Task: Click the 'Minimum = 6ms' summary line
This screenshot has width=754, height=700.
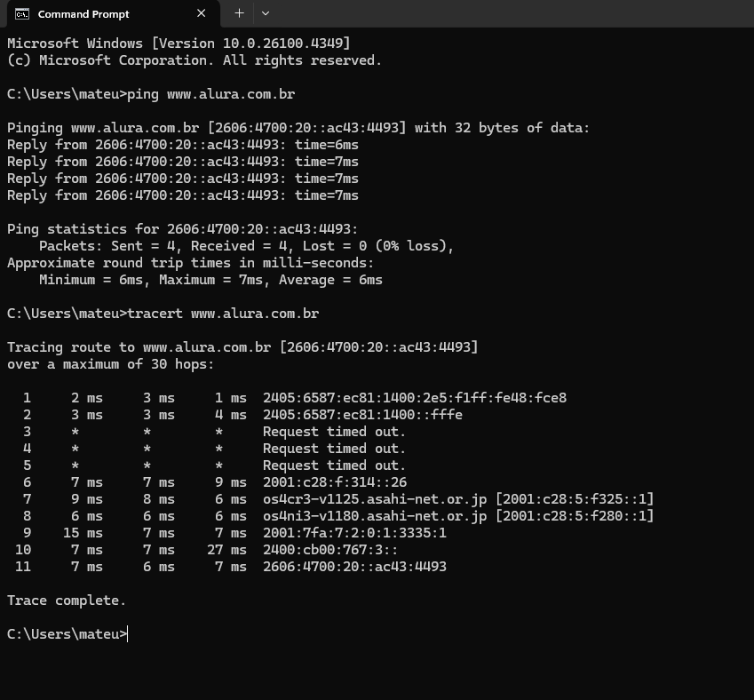Action: 210,280
